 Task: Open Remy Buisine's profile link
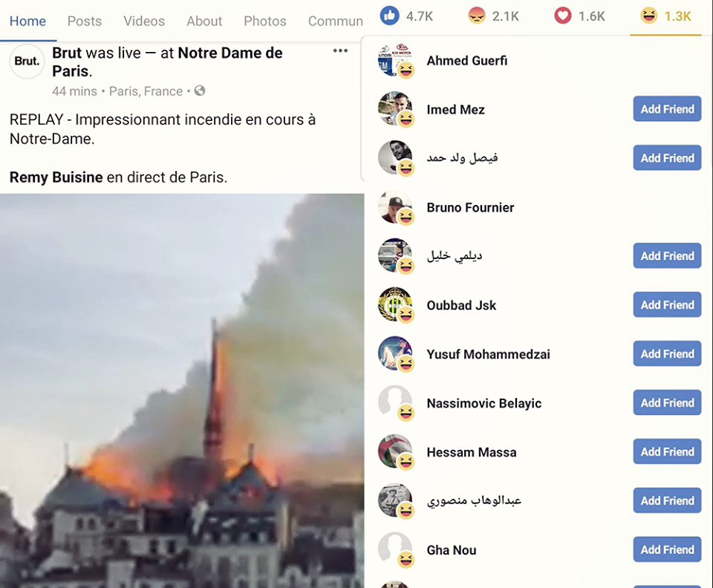pyautogui.click(x=56, y=177)
